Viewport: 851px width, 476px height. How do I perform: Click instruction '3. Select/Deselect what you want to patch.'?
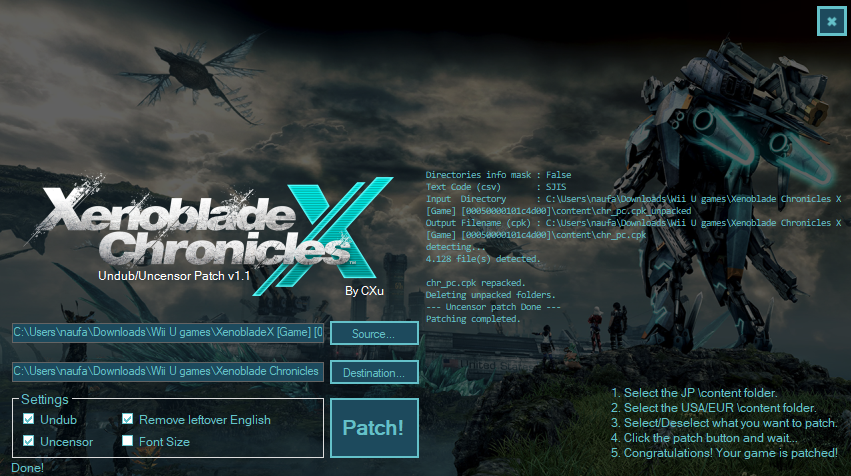click(x=724, y=423)
